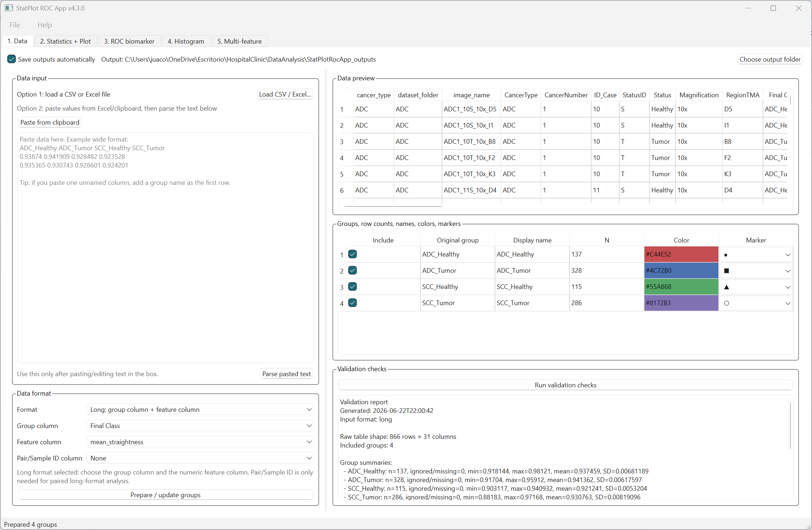Screen dimensions: 812x530
Task: Click Parse pasted text button
Action: 286,374
